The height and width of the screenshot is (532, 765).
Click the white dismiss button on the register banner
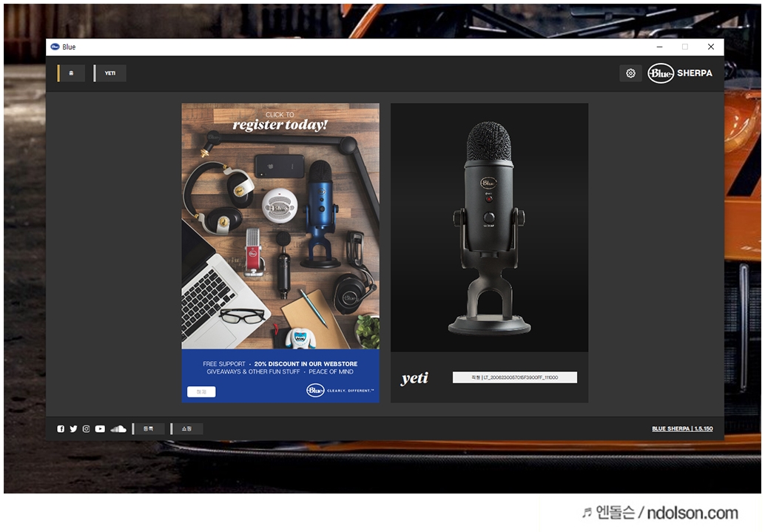tap(201, 391)
